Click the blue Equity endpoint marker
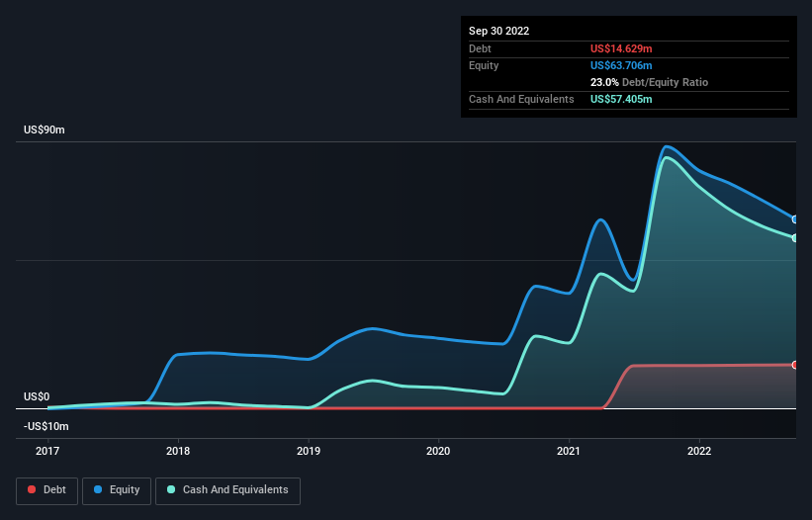This screenshot has height=520, width=812. coord(795,219)
